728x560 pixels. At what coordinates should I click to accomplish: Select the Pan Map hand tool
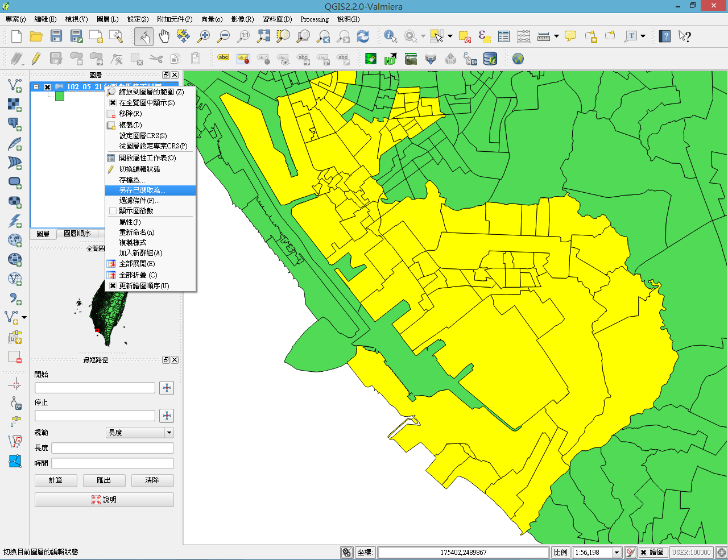tap(164, 37)
